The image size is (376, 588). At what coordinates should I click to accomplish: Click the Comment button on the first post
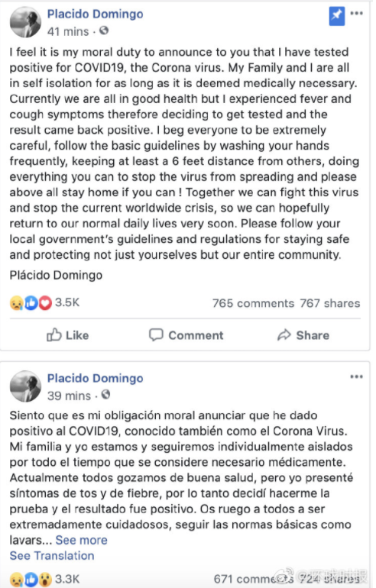coord(186,335)
